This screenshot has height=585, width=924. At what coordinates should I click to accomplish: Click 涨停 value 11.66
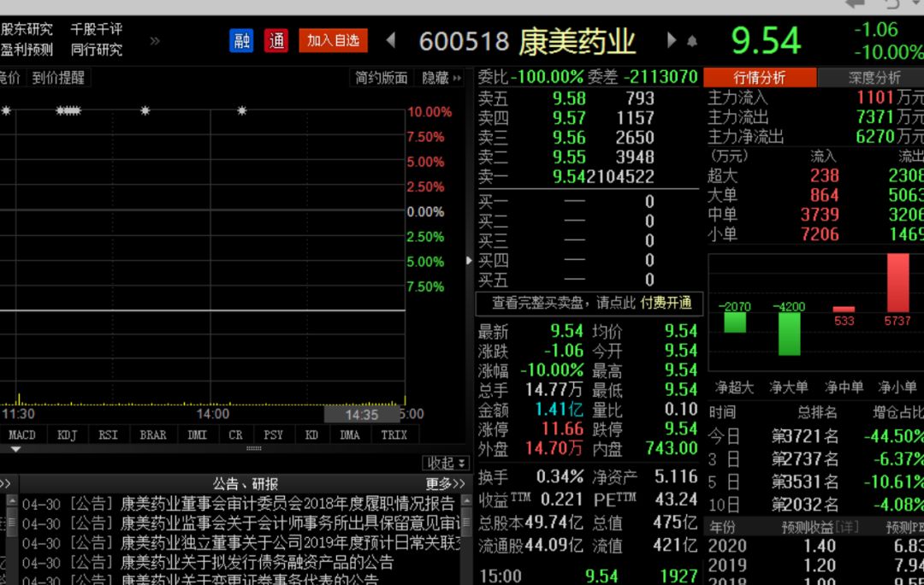[562, 428]
